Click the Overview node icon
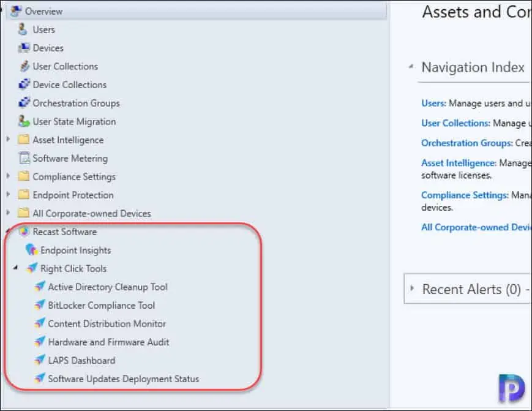Image resolution: width=532 pixels, height=411 pixels. pos(16,11)
